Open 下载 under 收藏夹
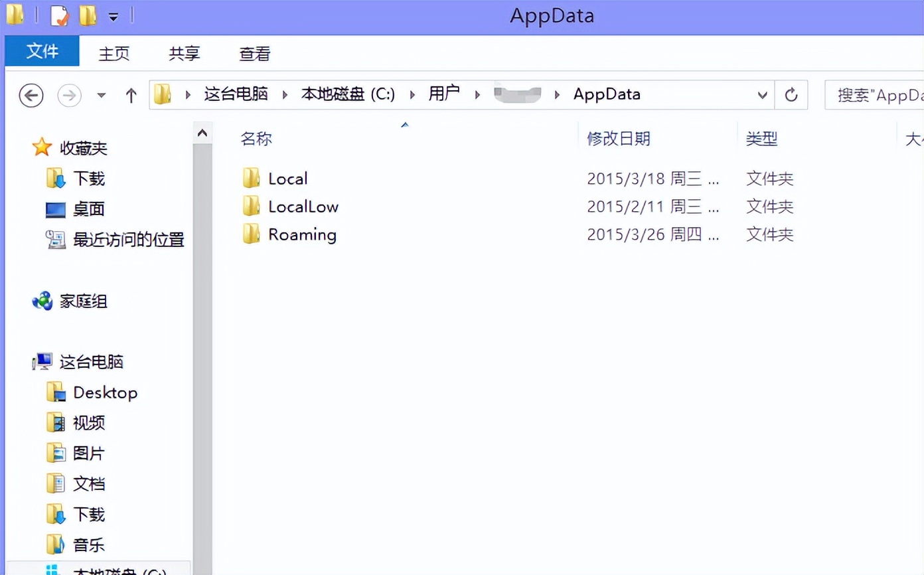This screenshot has width=924, height=575. pos(89,179)
